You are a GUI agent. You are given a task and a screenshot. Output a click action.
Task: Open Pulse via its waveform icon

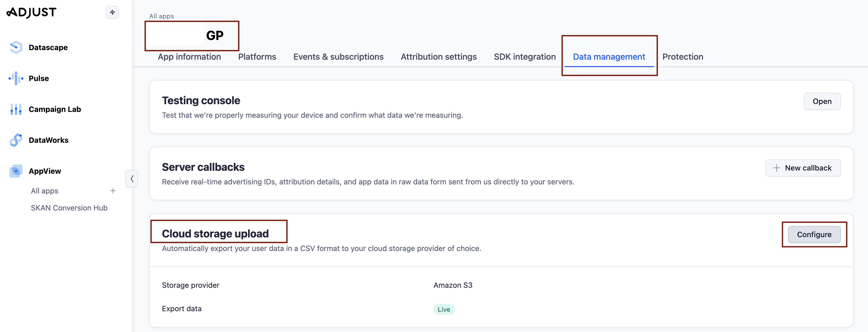pos(16,79)
